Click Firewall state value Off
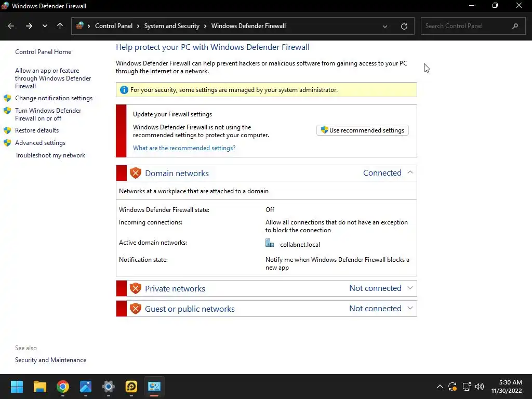Image resolution: width=532 pixels, height=399 pixels. [x=270, y=210]
